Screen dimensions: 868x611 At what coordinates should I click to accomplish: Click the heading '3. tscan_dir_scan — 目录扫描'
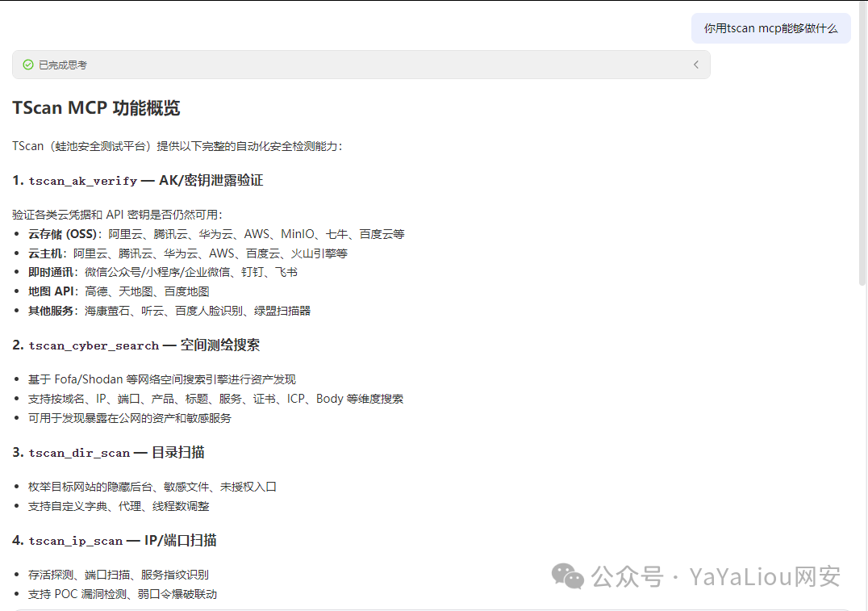(108, 453)
